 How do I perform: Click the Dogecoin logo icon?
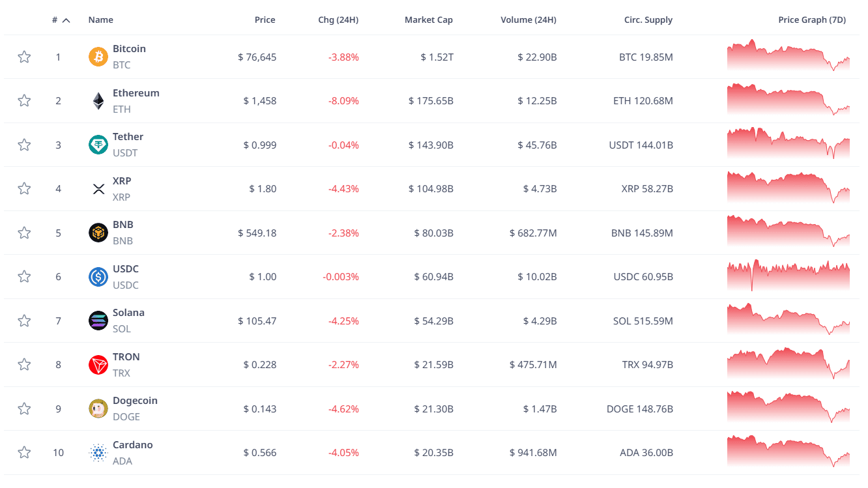[98, 409]
